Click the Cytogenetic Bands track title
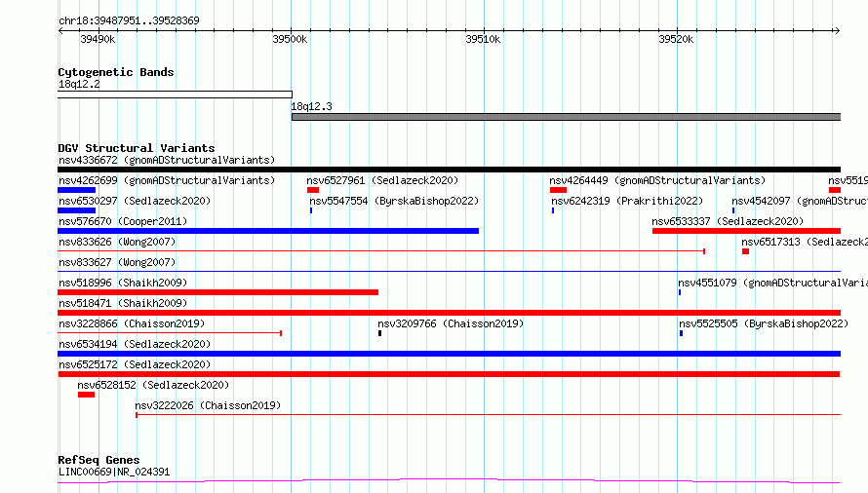The height and width of the screenshot is (493, 868). [116, 72]
